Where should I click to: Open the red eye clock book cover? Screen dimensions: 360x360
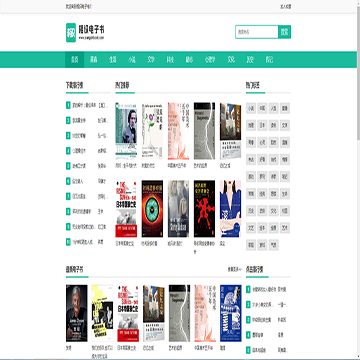click(152, 209)
